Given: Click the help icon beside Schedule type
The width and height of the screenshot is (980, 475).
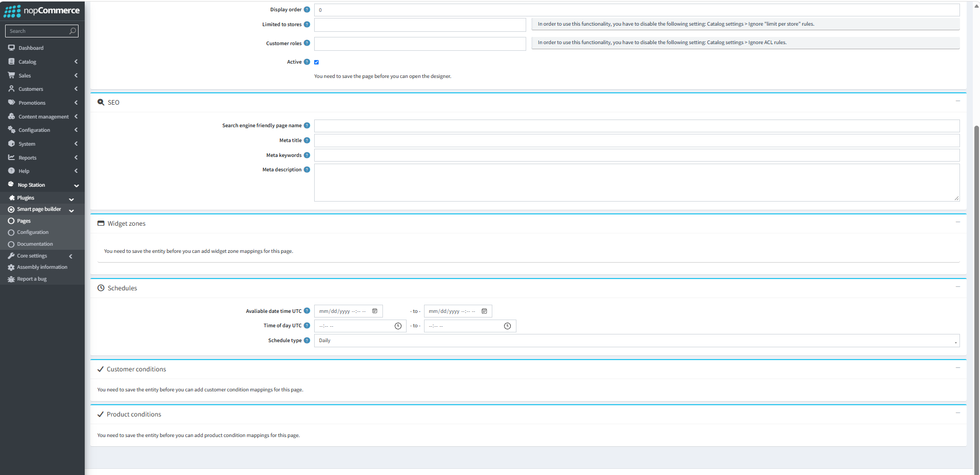Looking at the screenshot, I should click(307, 341).
